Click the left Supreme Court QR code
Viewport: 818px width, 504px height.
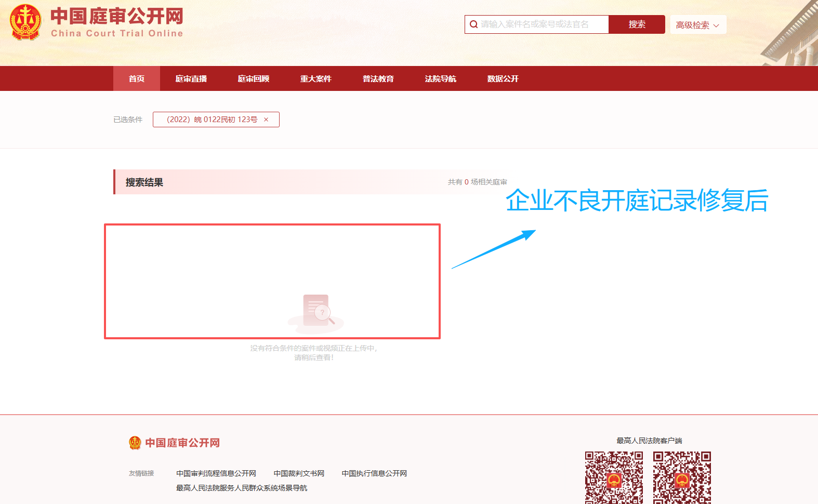pos(614,478)
